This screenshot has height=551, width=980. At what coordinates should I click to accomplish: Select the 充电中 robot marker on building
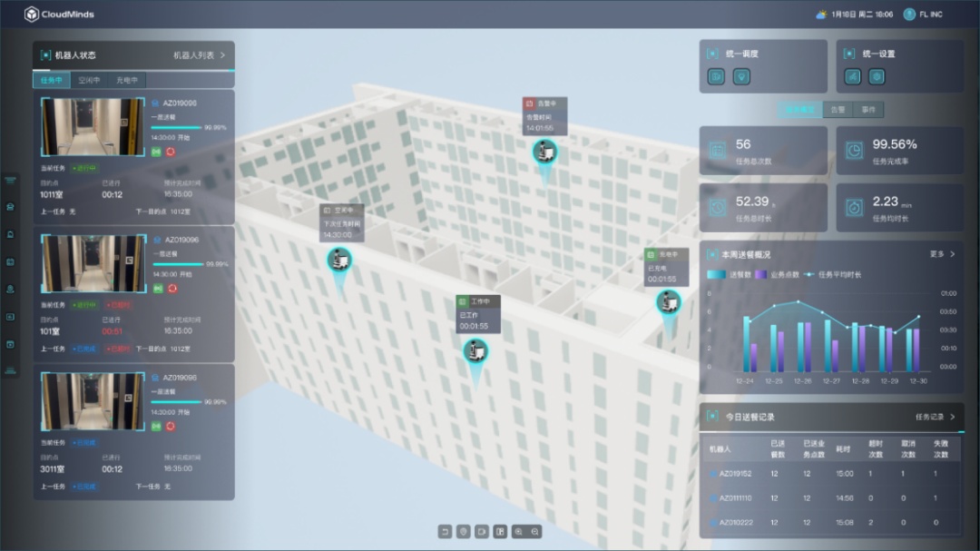(x=668, y=302)
